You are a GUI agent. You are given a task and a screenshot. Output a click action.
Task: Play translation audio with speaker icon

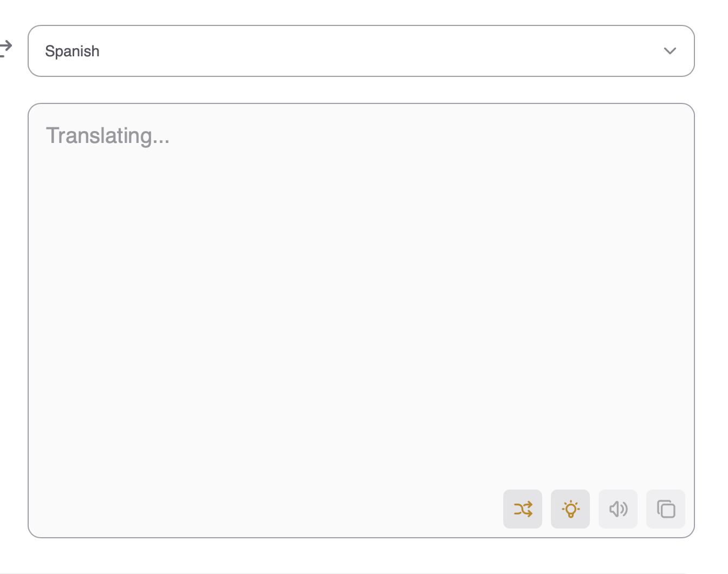click(618, 509)
